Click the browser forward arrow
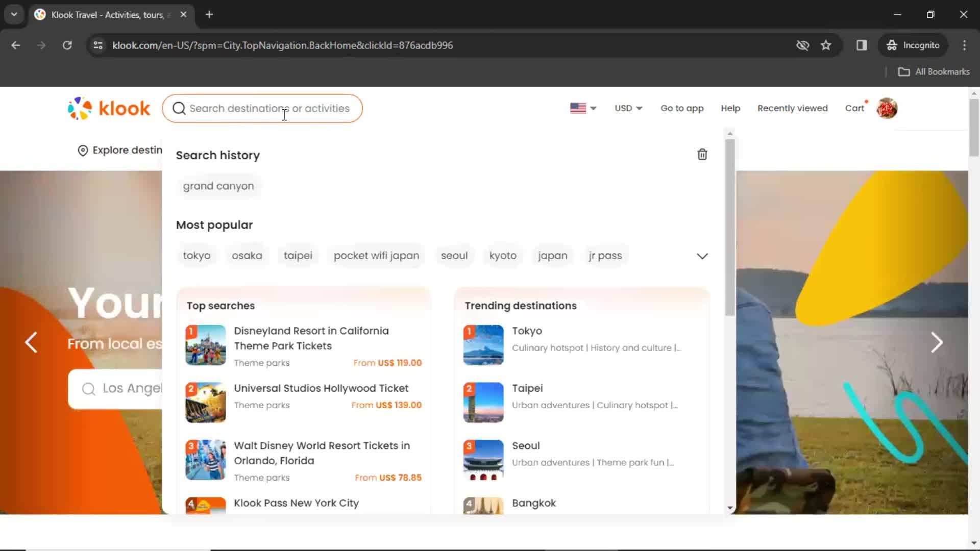 coord(41,45)
